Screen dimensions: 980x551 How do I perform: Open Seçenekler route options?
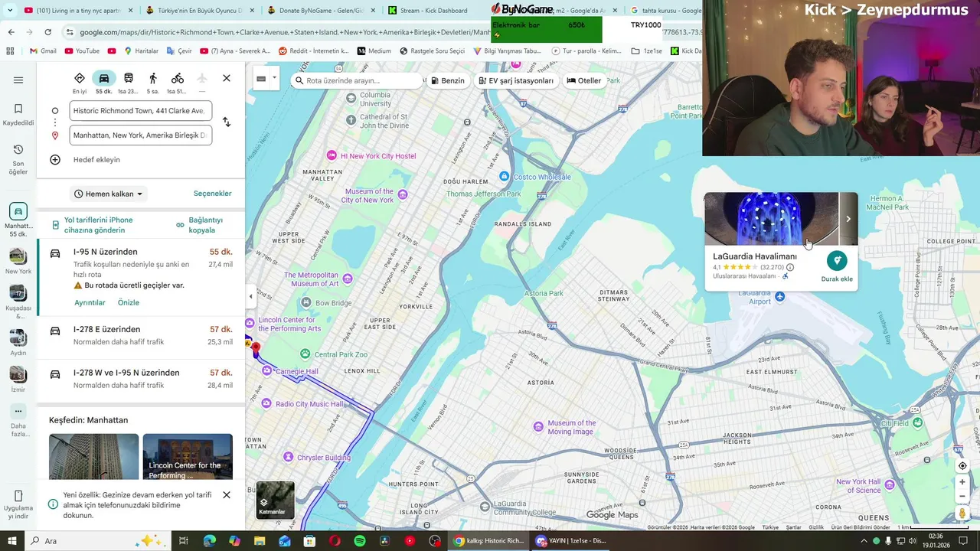pos(212,194)
